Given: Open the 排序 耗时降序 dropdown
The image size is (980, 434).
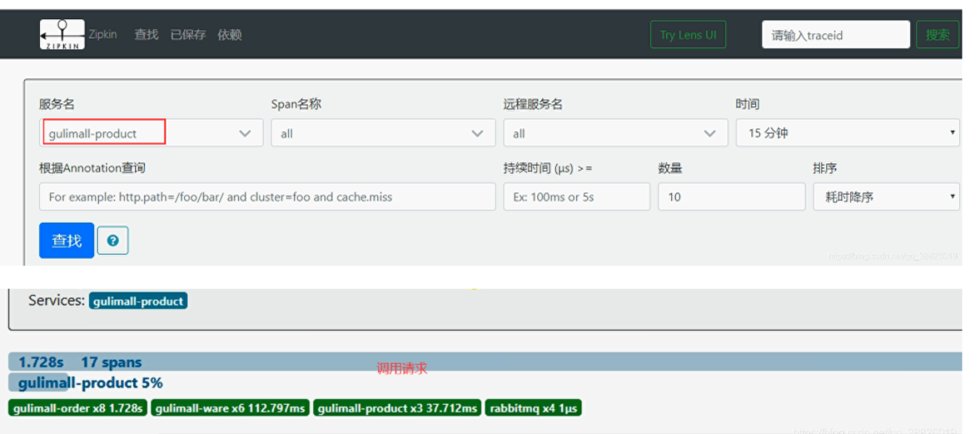Looking at the screenshot, I should [886, 197].
